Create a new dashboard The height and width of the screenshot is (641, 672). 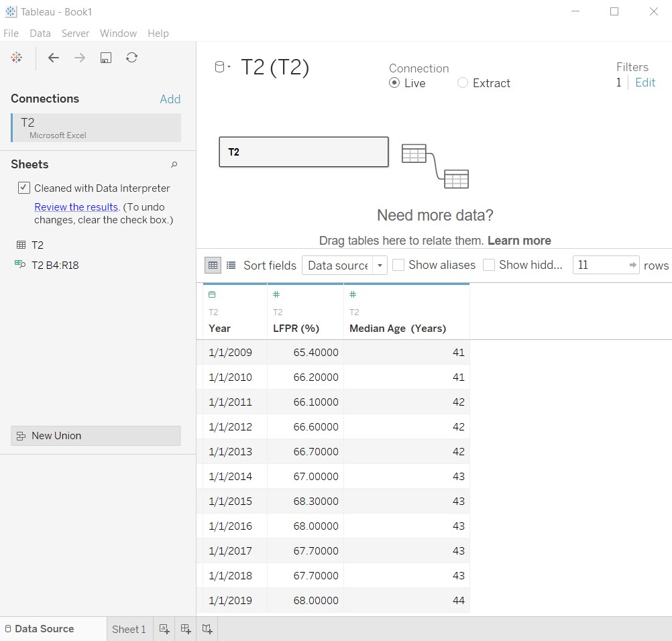coord(186,629)
